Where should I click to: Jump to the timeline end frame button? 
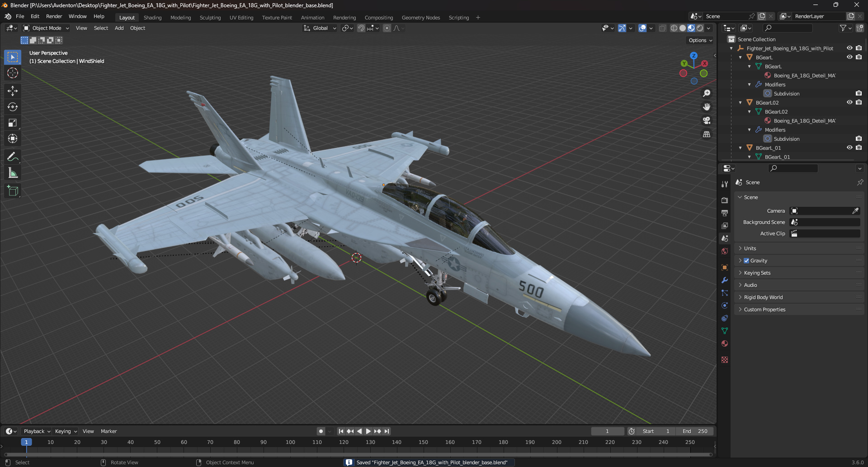click(387, 431)
